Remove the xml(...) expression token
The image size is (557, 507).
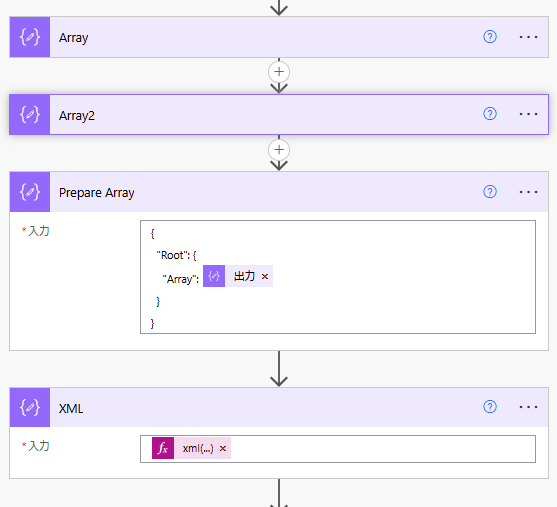pyautogui.click(x=223, y=449)
